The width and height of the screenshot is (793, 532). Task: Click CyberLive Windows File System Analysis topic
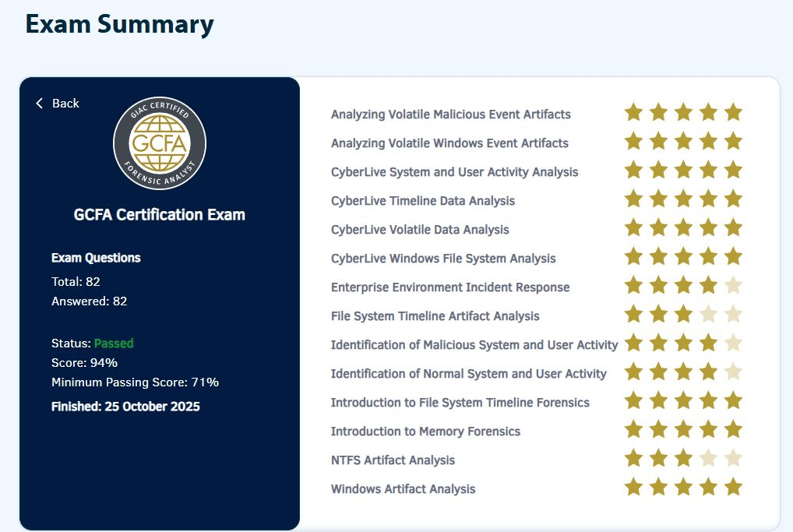pos(443,259)
